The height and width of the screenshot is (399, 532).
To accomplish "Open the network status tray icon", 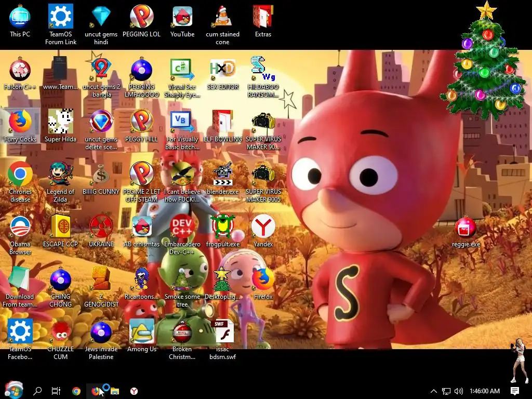I will [x=446, y=391].
